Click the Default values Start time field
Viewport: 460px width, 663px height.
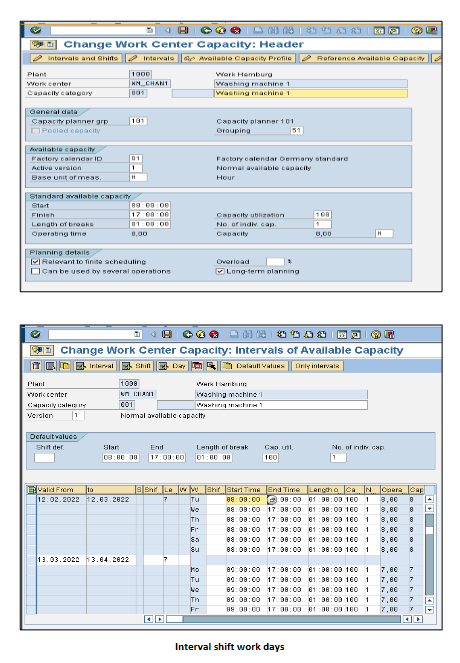[x=121, y=458]
